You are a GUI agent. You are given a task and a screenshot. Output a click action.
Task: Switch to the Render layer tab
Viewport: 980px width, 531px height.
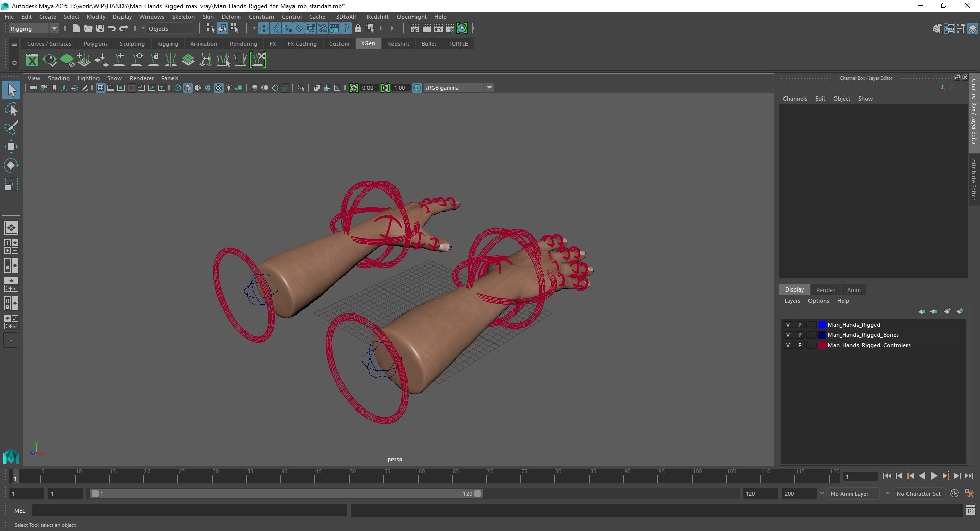[x=825, y=290]
